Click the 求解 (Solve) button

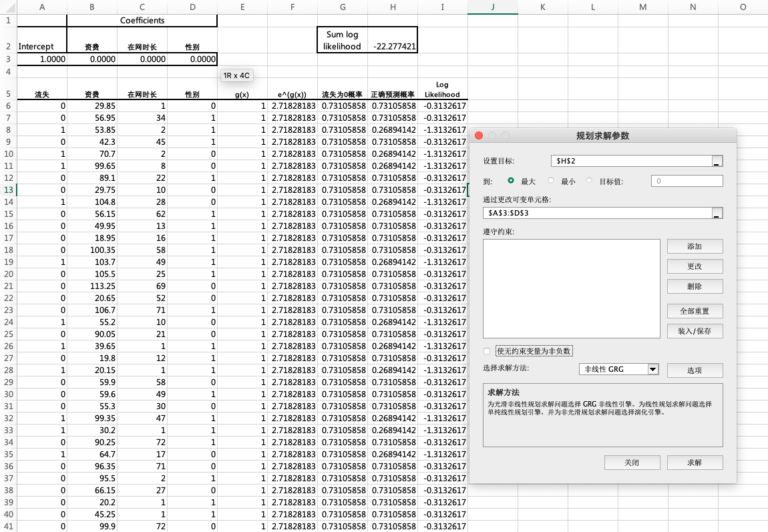(695, 463)
